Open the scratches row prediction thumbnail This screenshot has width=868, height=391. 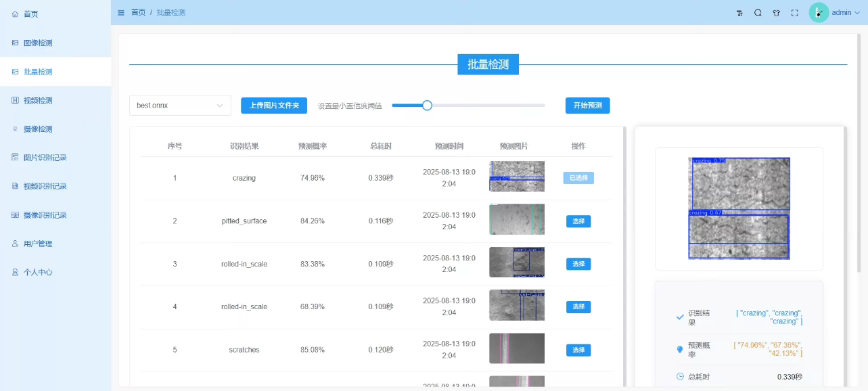(517, 348)
